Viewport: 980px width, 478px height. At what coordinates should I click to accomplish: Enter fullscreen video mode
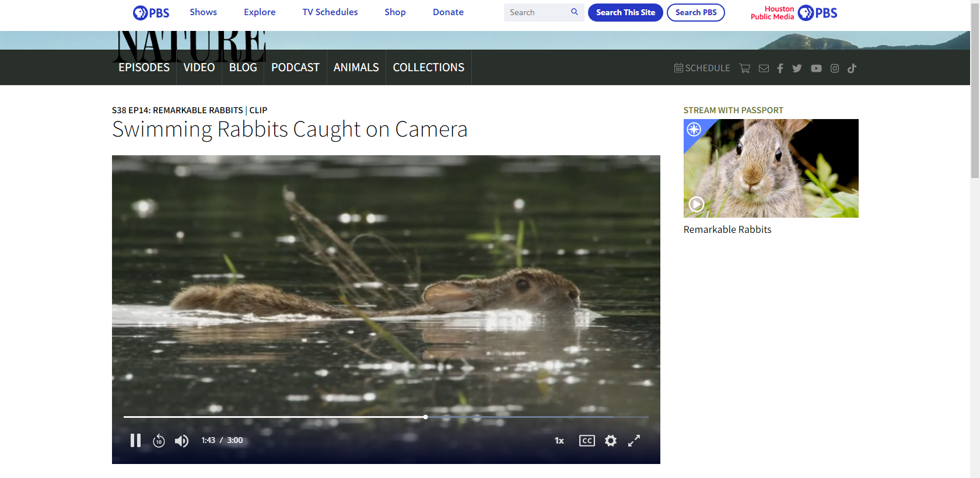coord(634,441)
